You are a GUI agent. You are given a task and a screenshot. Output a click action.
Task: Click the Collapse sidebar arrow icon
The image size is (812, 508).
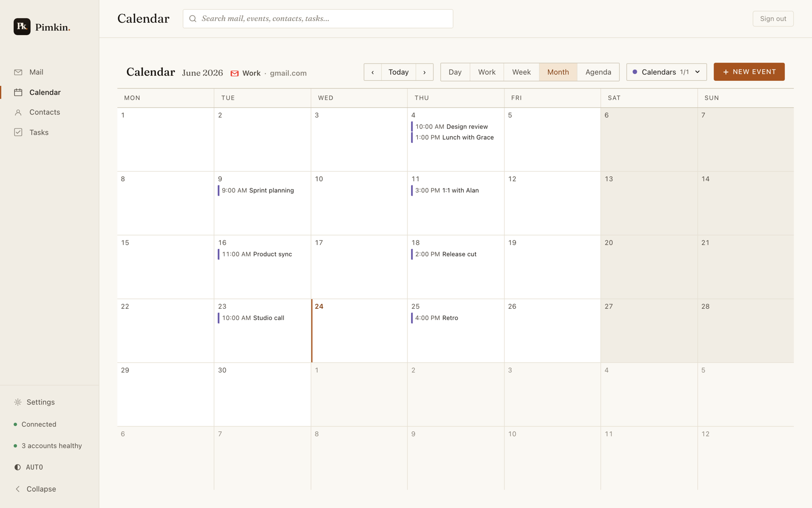(x=18, y=489)
